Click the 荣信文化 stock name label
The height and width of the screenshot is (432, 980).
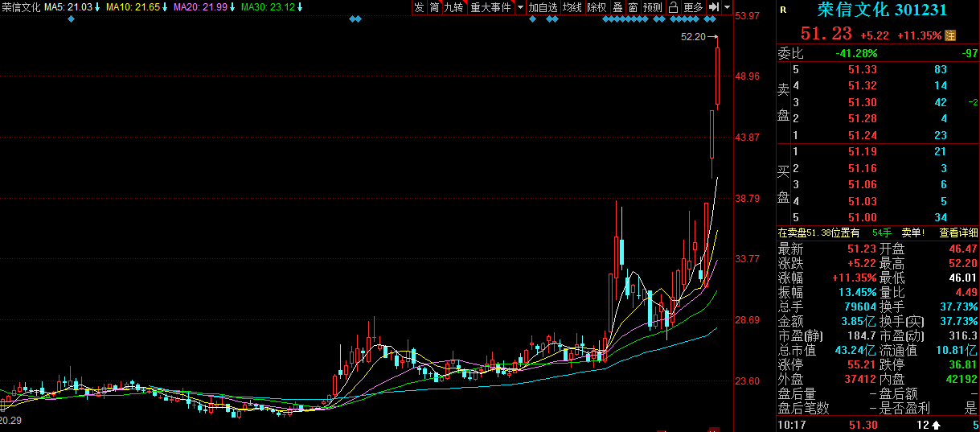pyautogui.click(x=21, y=7)
